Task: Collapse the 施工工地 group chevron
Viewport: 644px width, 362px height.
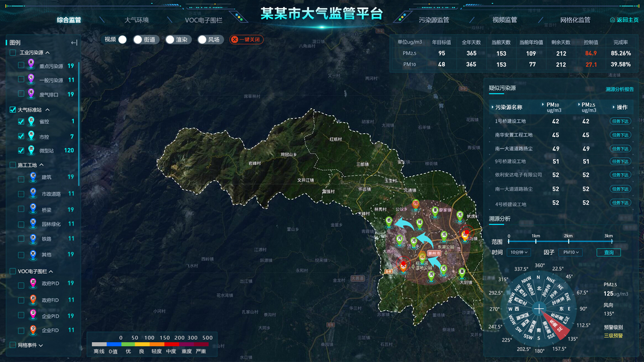Action: pyautogui.click(x=42, y=165)
